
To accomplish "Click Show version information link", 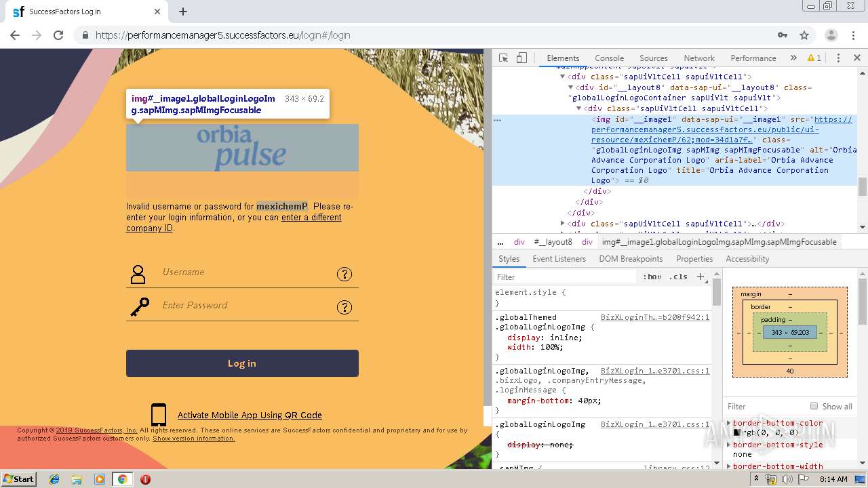I will 194,439.
